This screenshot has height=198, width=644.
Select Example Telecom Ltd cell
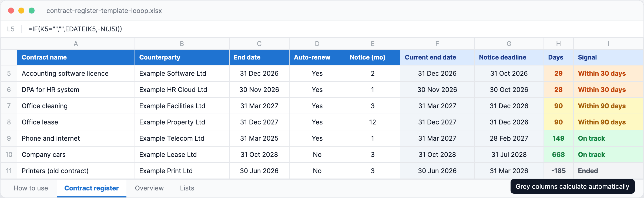[x=182, y=138]
